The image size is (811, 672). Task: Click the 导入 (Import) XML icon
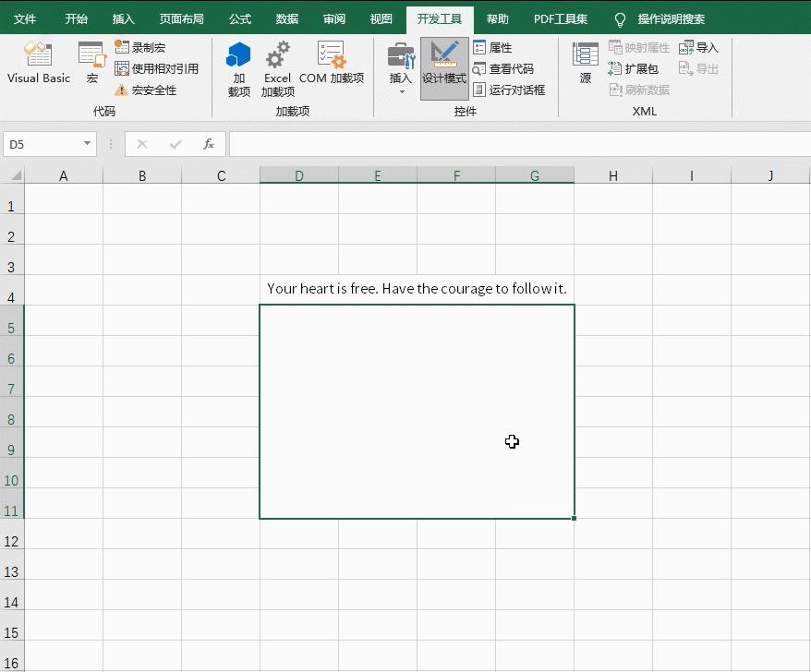(698, 46)
